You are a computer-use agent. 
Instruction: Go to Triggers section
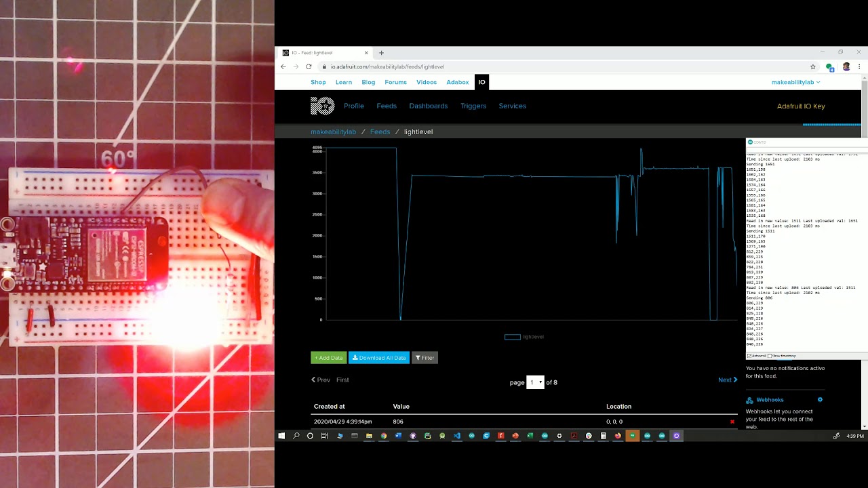coord(473,106)
